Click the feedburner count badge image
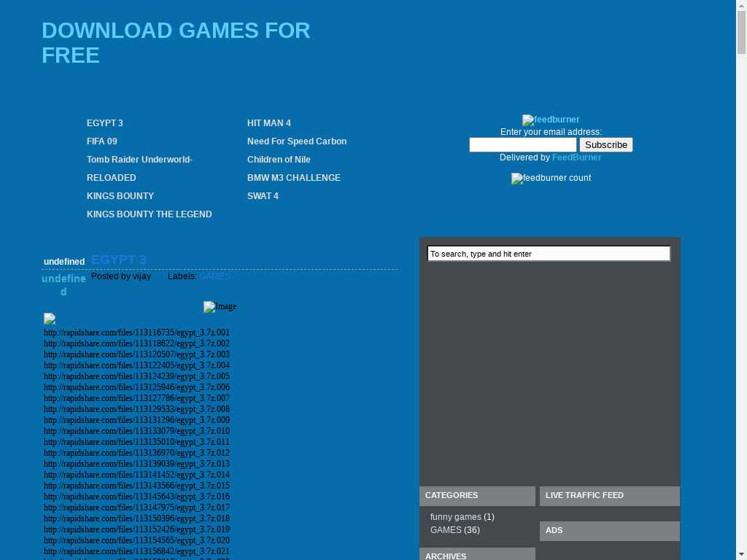This screenshot has width=747, height=560. pos(551,178)
